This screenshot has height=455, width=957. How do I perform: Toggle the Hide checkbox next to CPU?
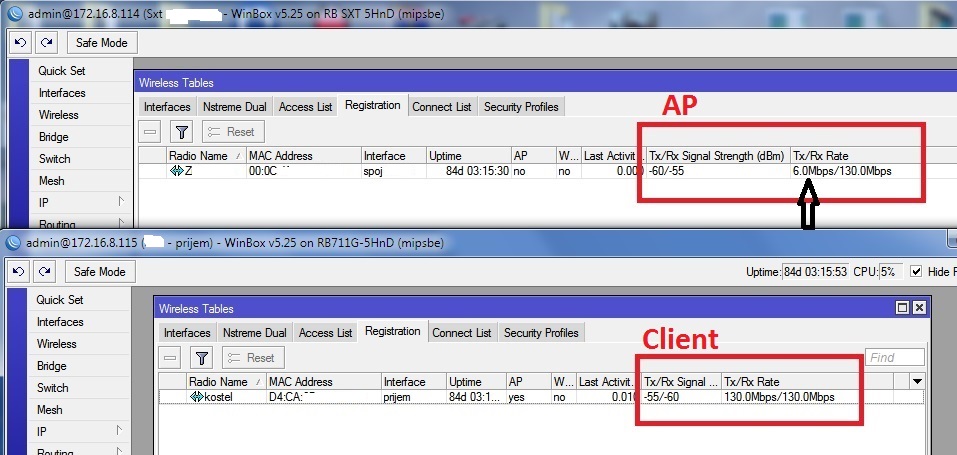(915, 272)
